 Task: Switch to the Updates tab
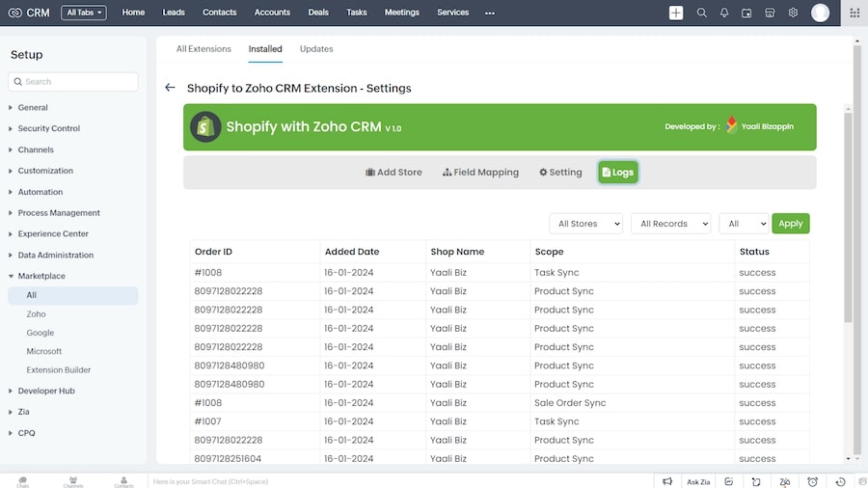coord(316,48)
